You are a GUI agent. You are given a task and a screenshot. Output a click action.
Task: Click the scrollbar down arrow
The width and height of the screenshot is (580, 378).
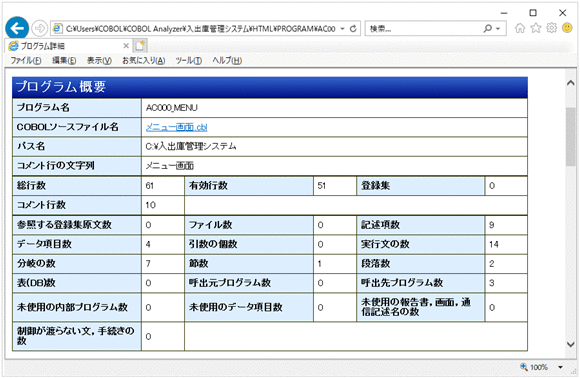click(x=571, y=344)
